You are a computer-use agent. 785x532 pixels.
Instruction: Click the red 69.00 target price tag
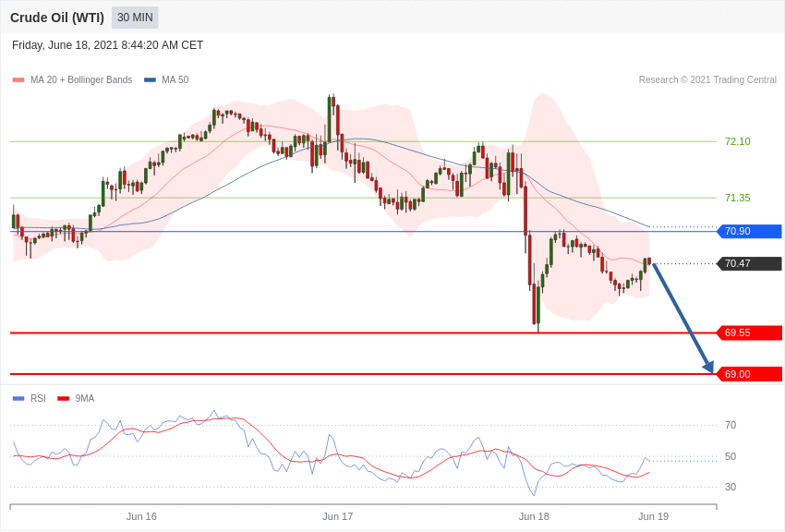(749, 374)
